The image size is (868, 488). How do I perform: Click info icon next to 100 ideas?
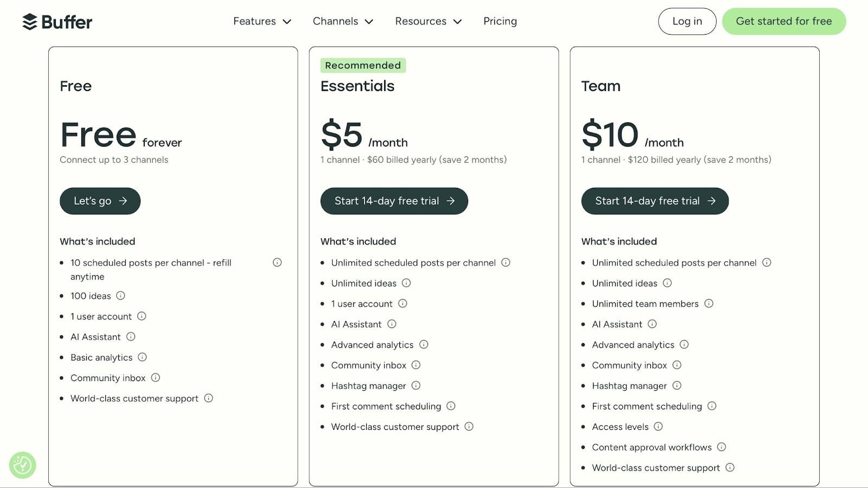pyautogui.click(x=120, y=296)
